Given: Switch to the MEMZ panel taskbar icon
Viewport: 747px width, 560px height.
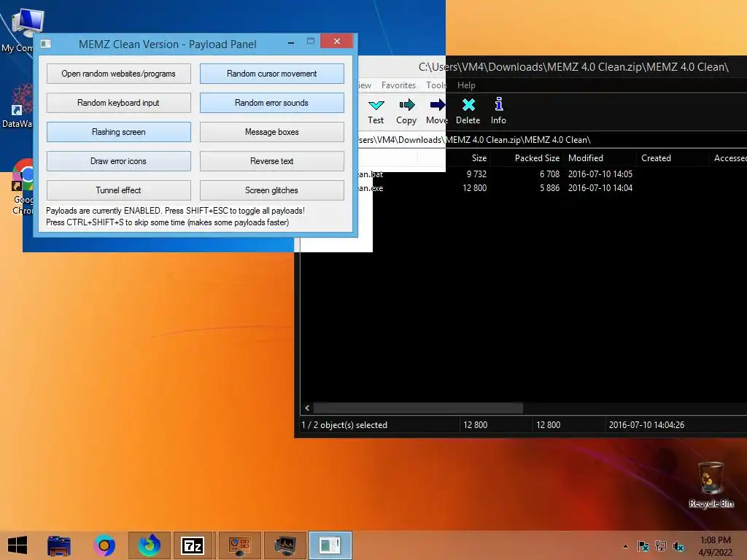Looking at the screenshot, I should point(330,545).
